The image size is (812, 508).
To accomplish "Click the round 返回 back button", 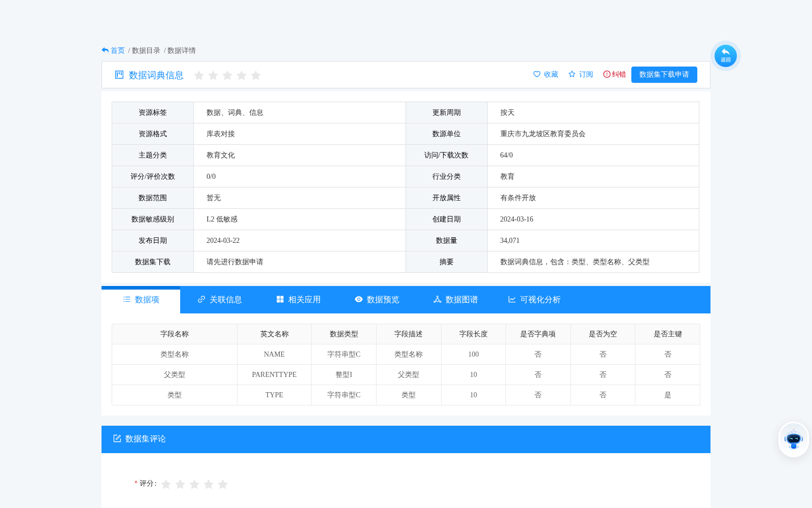I will click(x=725, y=56).
